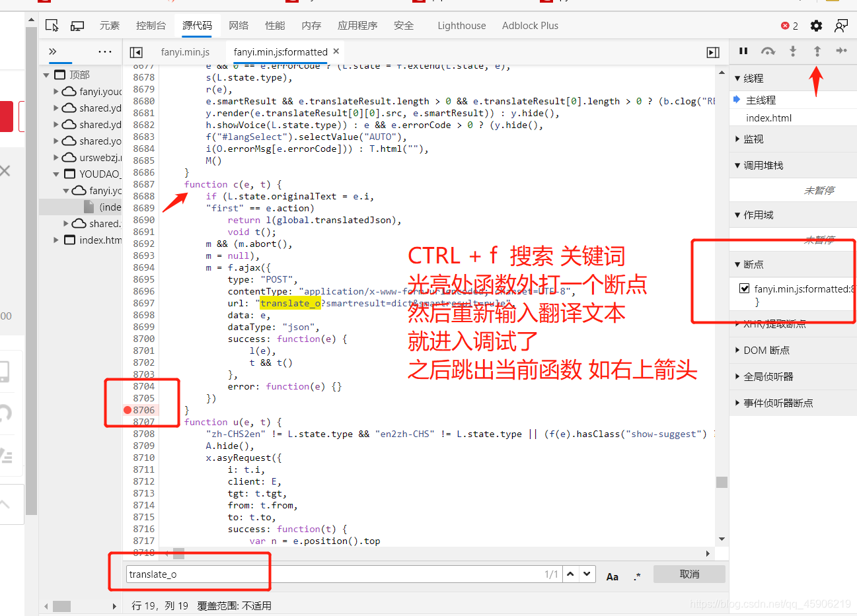Switch to the fanyi.min.js file tab

coord(185,51)
